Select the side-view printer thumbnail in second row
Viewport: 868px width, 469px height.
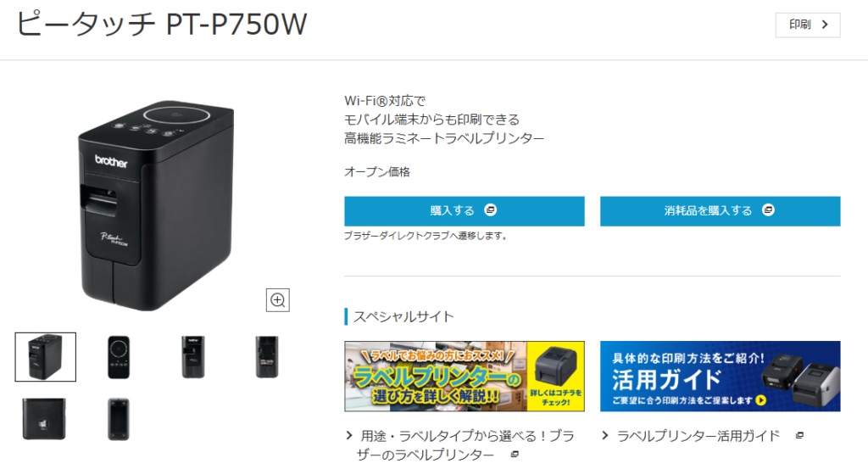tap(44, 419)
